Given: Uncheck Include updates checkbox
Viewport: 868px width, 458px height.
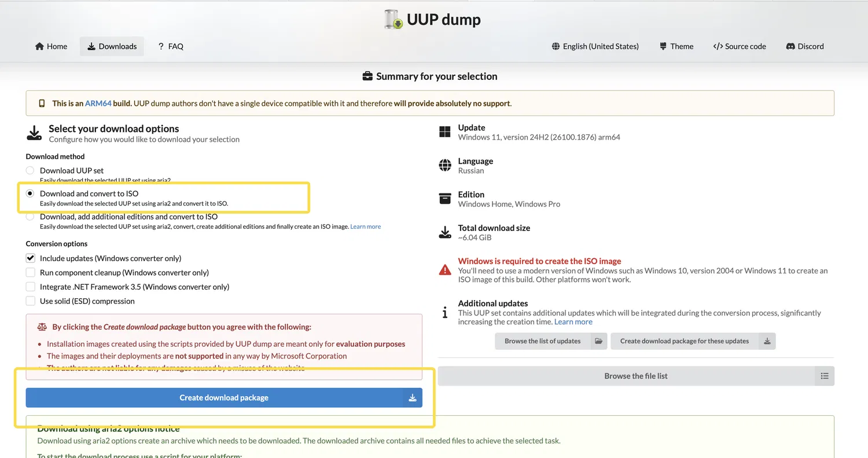Looking at the screenshot, I should click(x=31, y=258).
